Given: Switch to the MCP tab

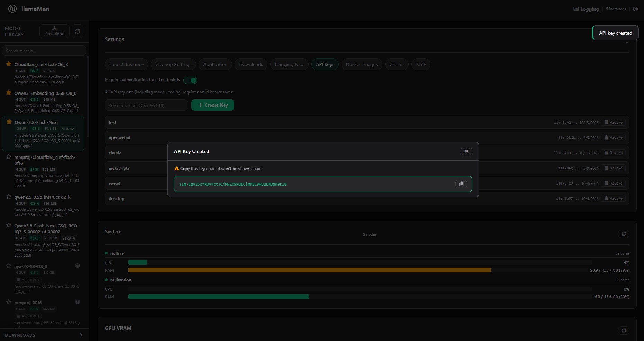Looking at the screenshot, I should [x=421, y=64].
